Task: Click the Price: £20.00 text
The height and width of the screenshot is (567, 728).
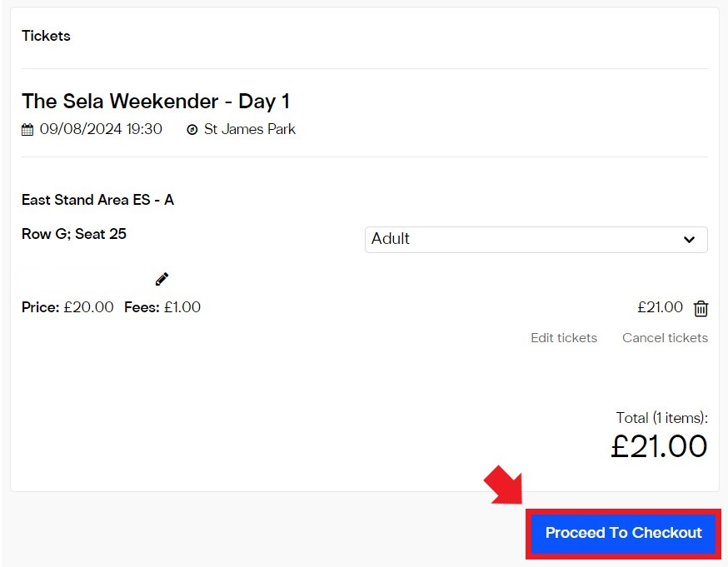Action: [67, 307]
